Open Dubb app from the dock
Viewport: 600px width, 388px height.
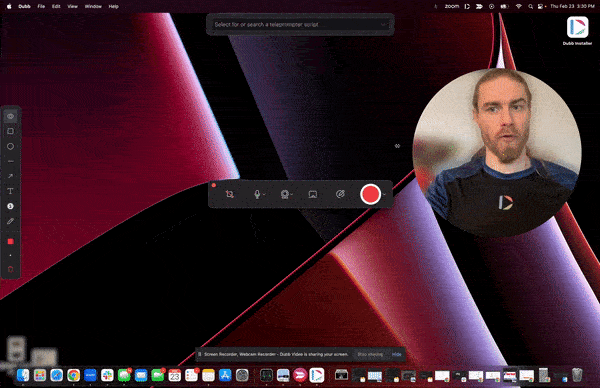point(317,375)
